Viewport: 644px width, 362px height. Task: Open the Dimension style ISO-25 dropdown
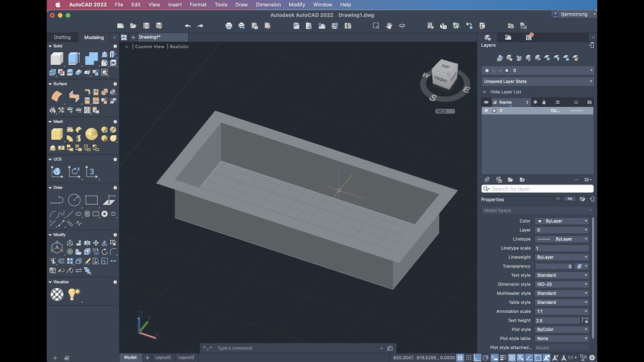[x=561, y=284]
